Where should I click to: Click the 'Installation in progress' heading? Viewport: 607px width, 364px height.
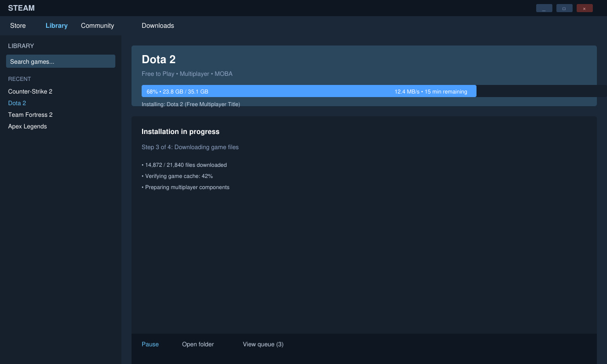click(x=181, y=131)
